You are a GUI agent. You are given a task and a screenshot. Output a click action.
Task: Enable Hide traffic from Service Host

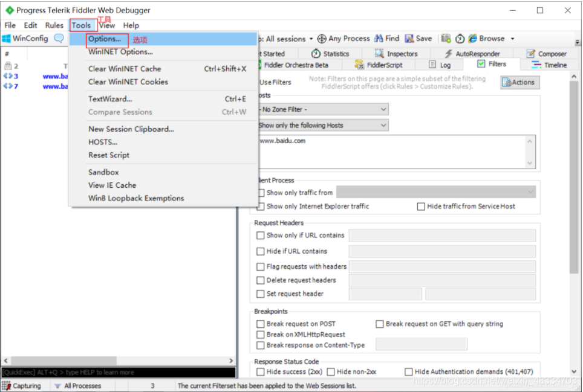point(421,207)
